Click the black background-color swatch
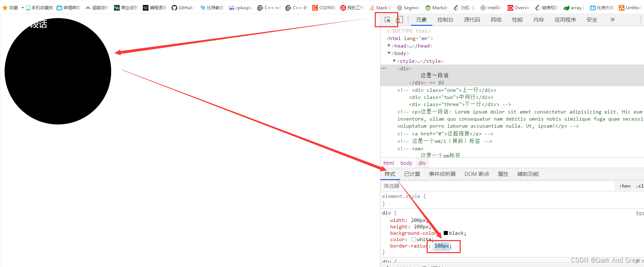 click(x=445, y=233)
